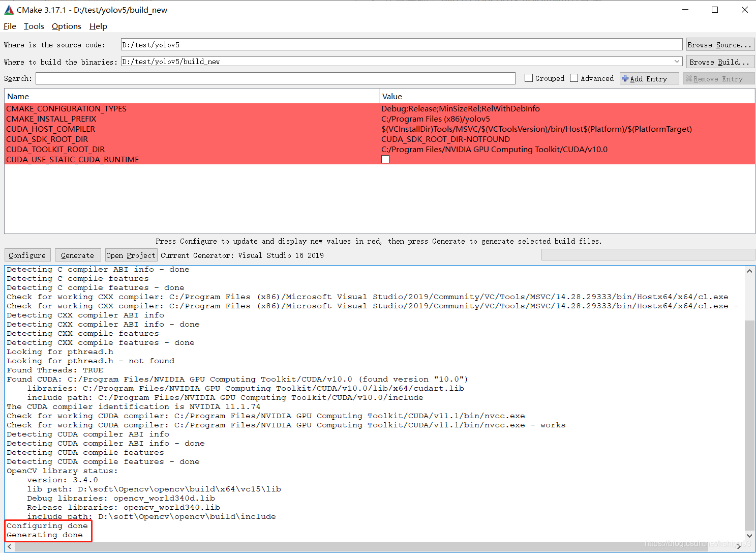Click the $(VCInstallDir)Tools/MSVC host compiler value
756x553 pixels.
click(x=536, y=129)
